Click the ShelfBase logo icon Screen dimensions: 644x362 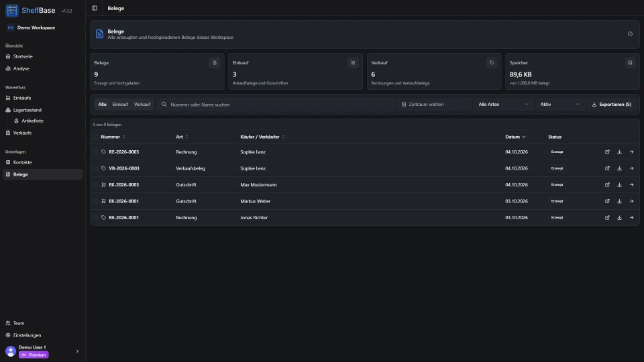click(x=12, y=10)
